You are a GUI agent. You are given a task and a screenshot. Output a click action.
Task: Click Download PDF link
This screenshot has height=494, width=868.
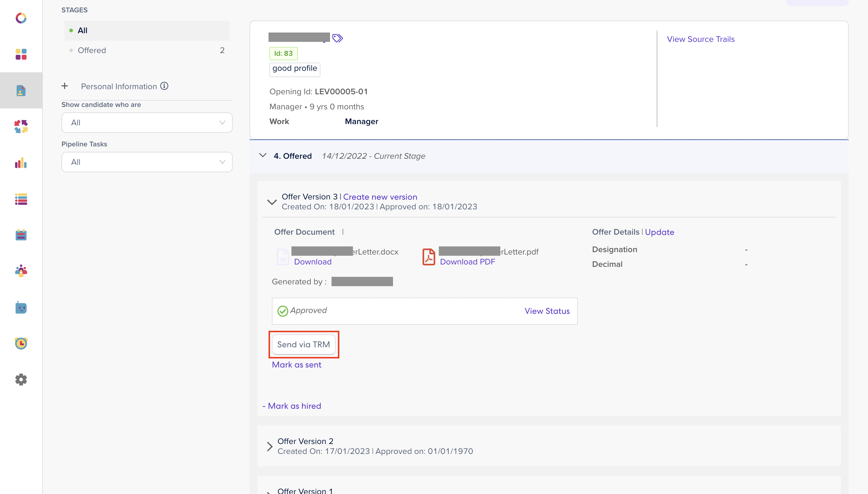[467, 261]
